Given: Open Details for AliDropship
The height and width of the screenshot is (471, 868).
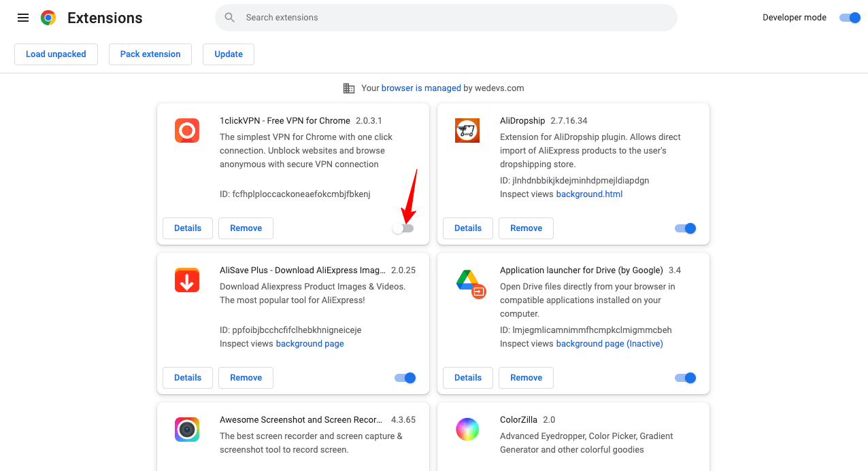Looking at the screenshot, I should (468, 228).
